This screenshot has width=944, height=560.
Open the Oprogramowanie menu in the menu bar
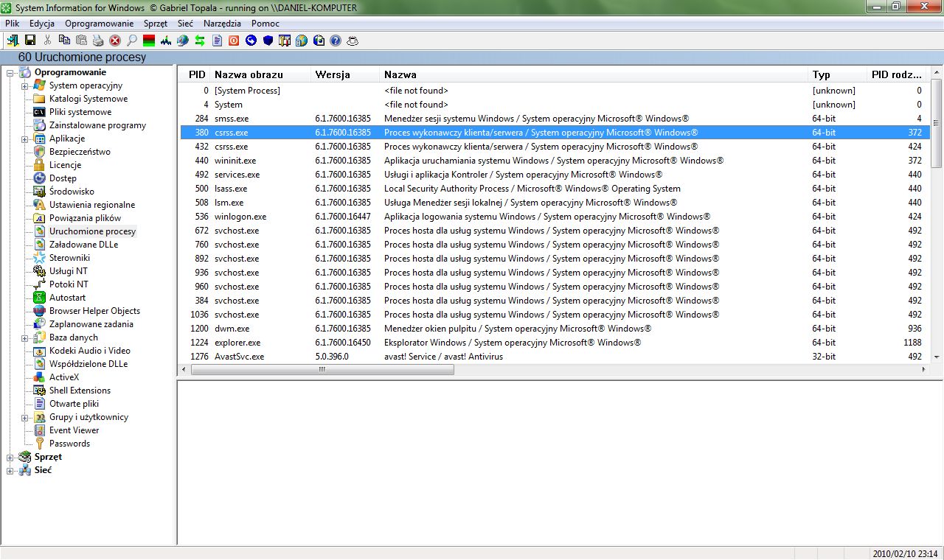(x=100, y=24)
